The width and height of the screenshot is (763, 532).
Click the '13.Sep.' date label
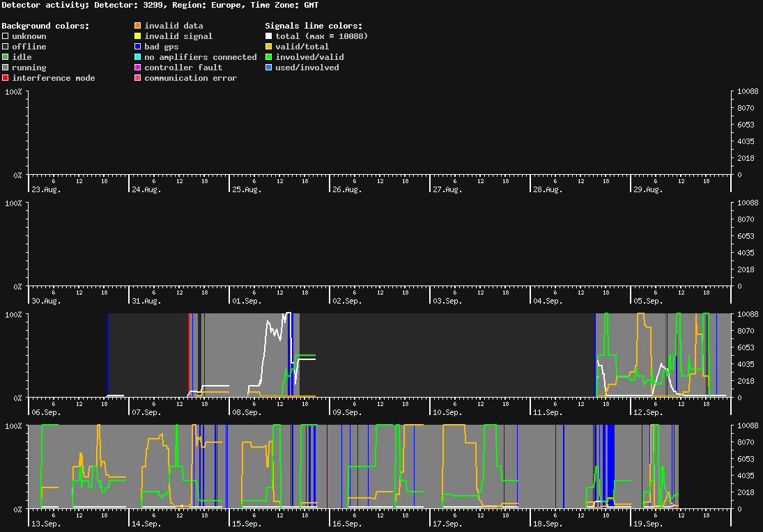coord(46,524)
